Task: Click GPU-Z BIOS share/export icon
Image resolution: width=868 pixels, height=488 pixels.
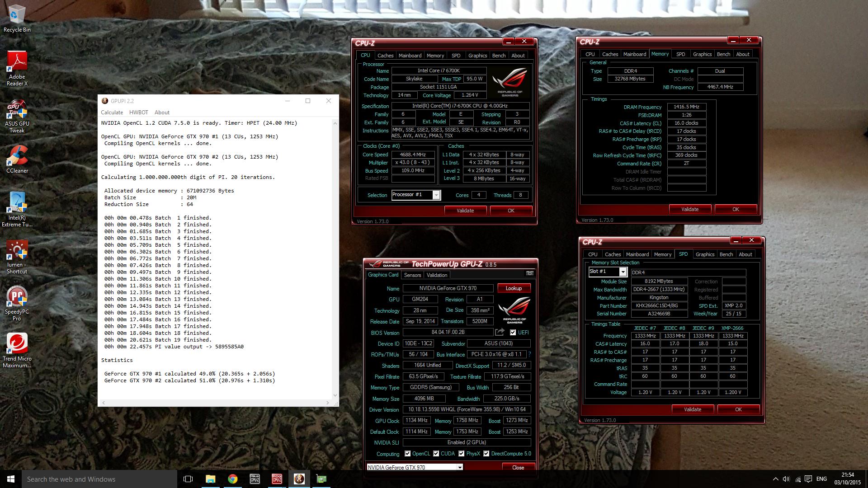Action: point(500,332)
